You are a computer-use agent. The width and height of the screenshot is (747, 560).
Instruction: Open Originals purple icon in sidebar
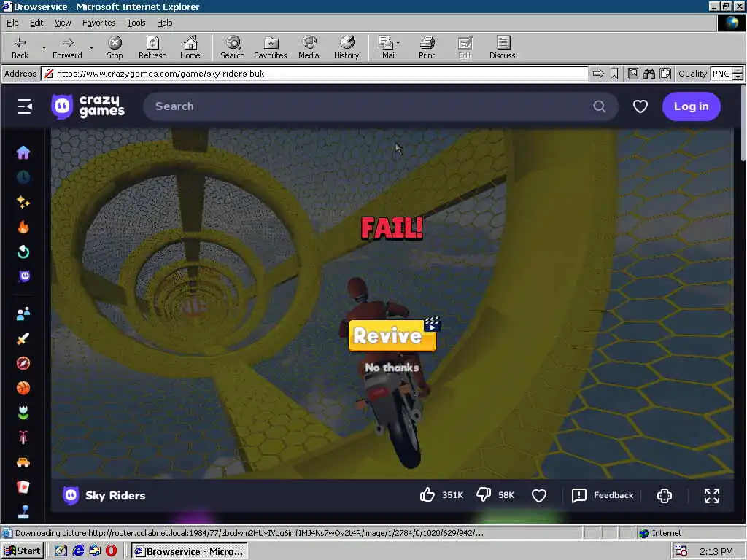pos(24,276)
